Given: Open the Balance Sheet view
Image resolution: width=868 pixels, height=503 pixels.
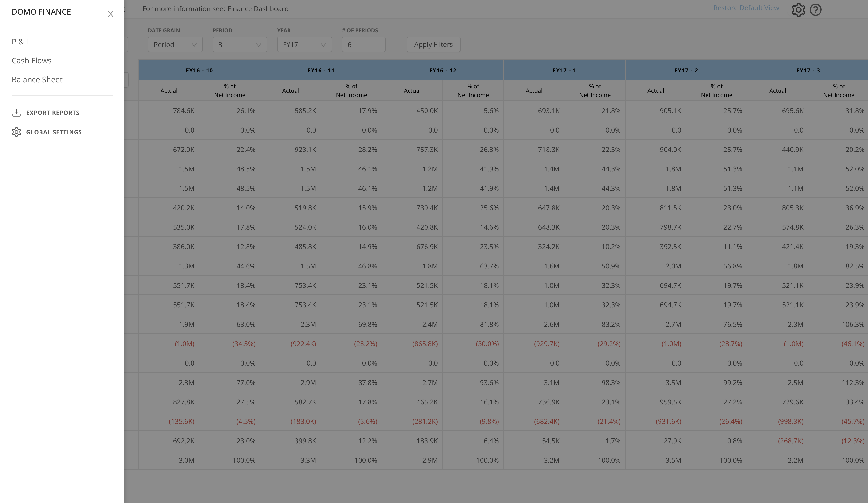Looking at the screenshot, I should [x=37, y=79].
